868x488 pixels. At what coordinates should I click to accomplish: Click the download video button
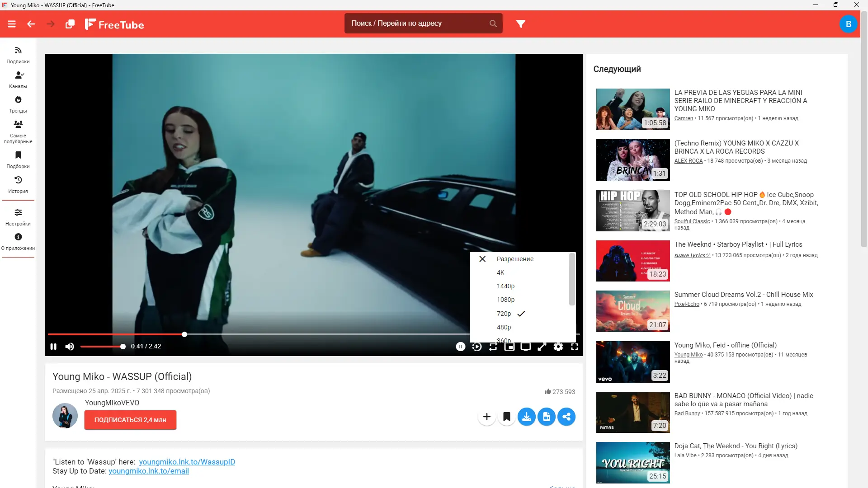(x=526, y=417)
